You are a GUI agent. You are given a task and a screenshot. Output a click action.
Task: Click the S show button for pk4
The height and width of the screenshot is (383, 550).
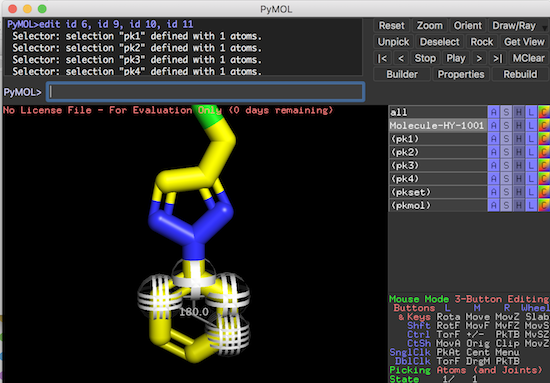tap(506, 179)
